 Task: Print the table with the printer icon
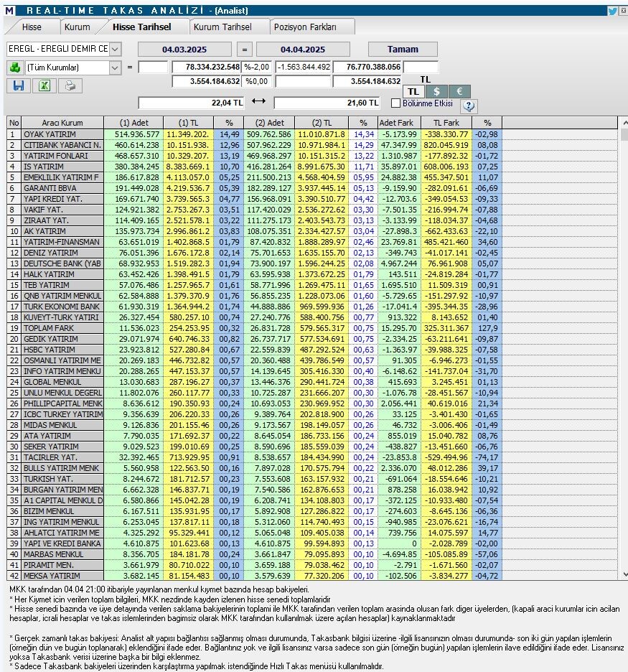(70, 85)
